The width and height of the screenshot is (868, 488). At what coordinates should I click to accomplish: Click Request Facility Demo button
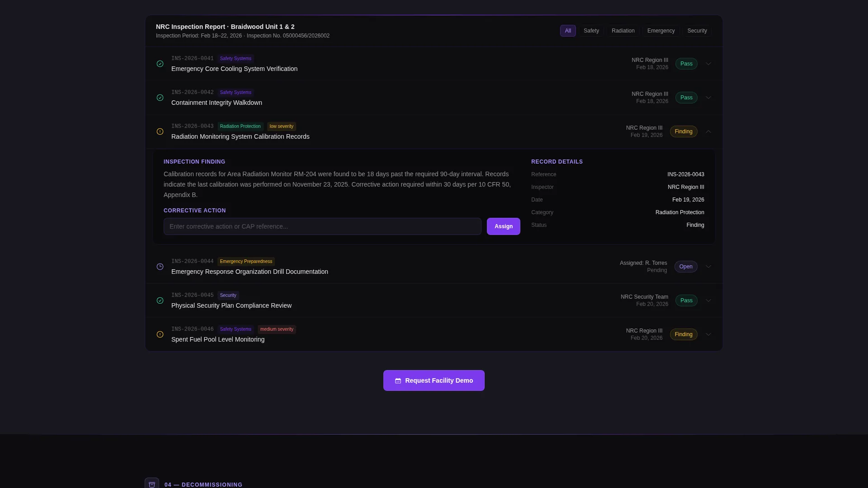click(434, 380)
